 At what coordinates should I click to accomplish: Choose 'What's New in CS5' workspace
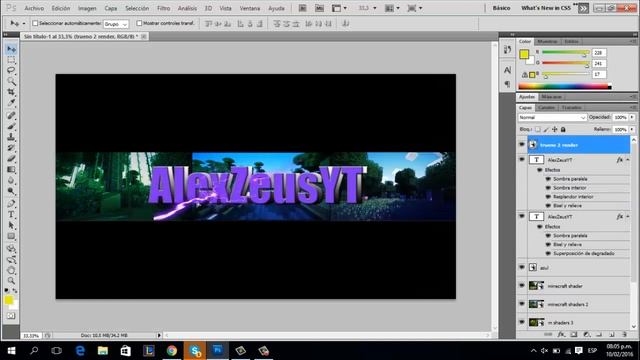click(x=546, y=8)
